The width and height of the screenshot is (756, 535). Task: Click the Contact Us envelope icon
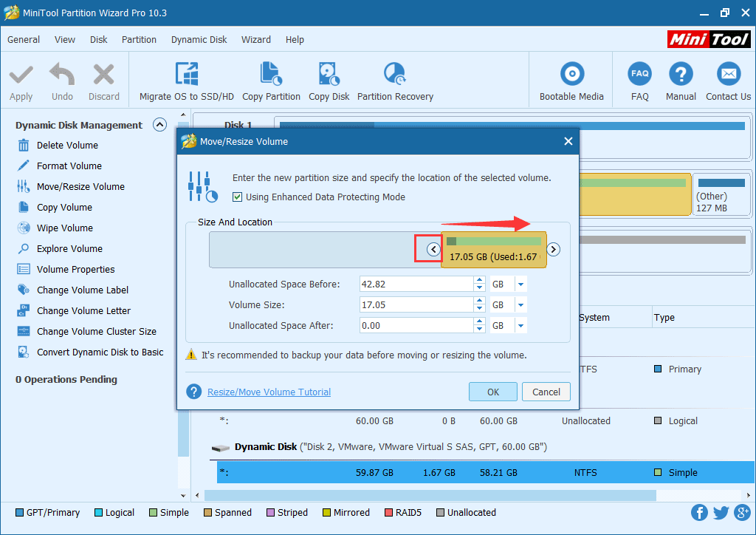729,74
